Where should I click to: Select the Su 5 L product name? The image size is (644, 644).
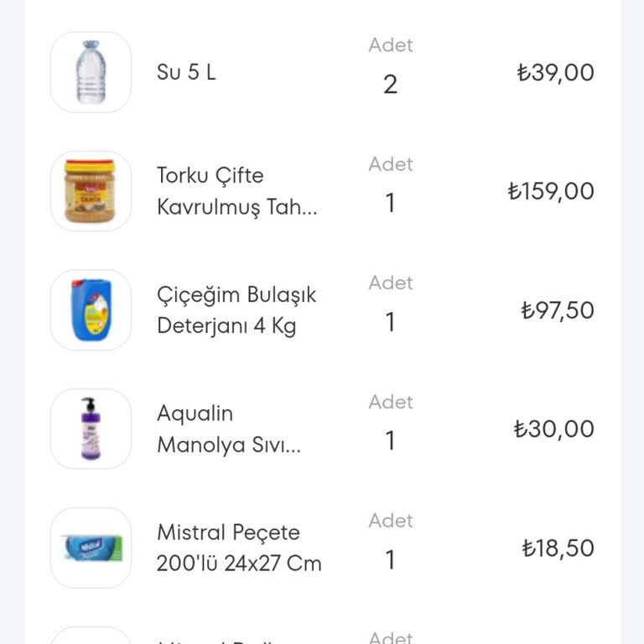pos(186,72)
